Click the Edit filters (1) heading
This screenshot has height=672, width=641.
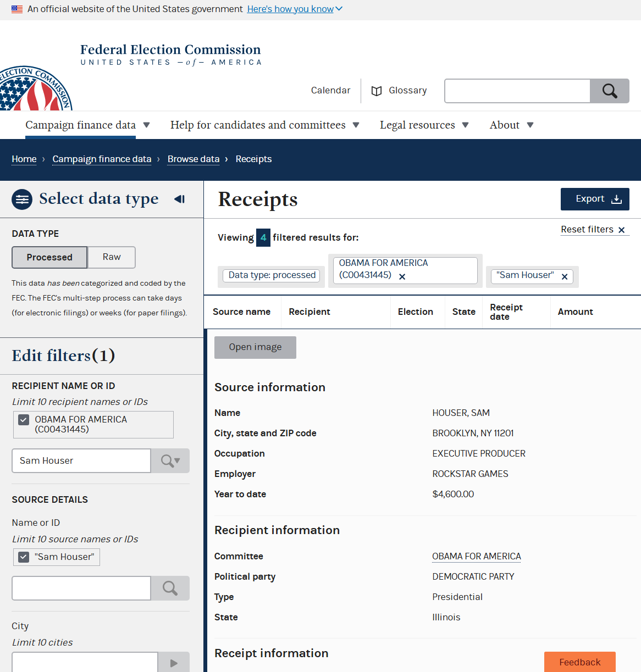64,356
